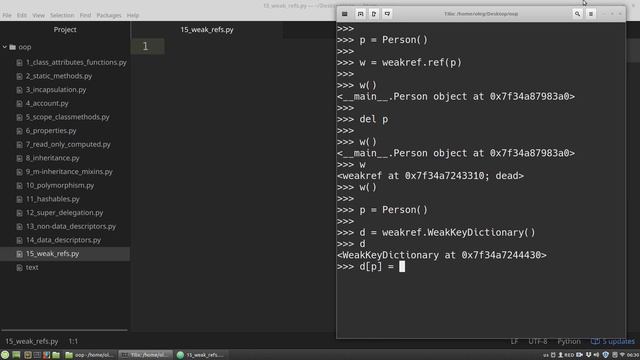Open 1_class_attributes_functions.py in tree
640x360 pixels.
(x=76, y=62)
